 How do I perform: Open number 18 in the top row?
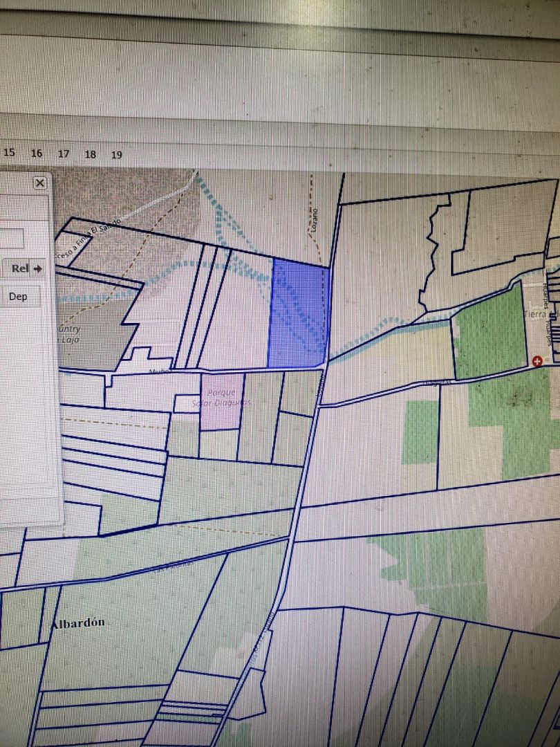[x=90, y=154]
